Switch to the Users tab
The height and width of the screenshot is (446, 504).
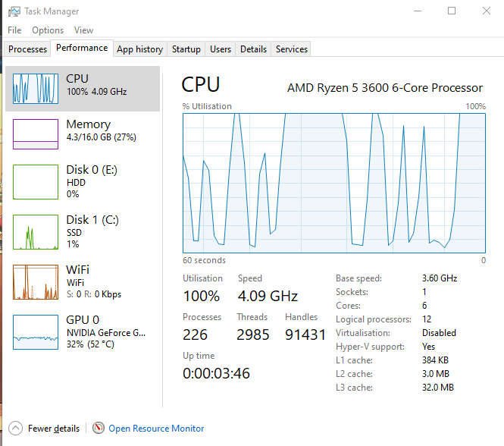point(221,49)
